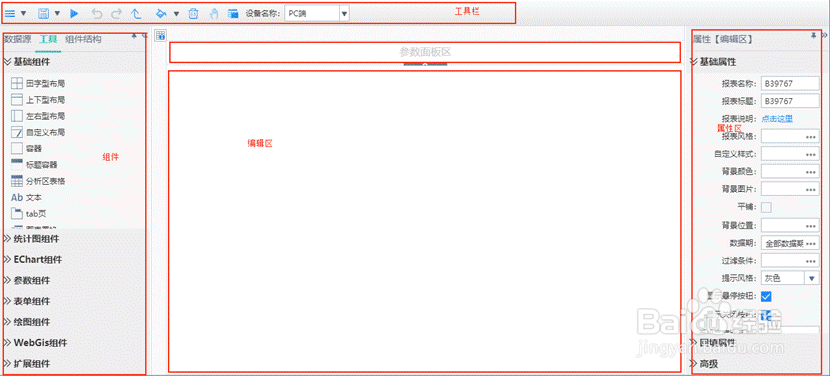This screenshot has width=830, height=376.
Task: Open the 自定义样式 ellipsis picker
Action: [x=810, y=154]
